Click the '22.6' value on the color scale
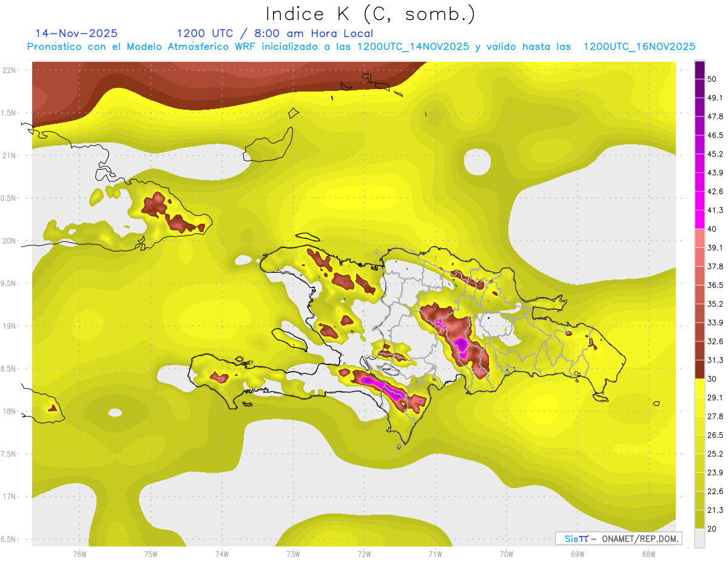Image resolution: width=728 pixels, height=562 pixels. [x=715, y=492]
